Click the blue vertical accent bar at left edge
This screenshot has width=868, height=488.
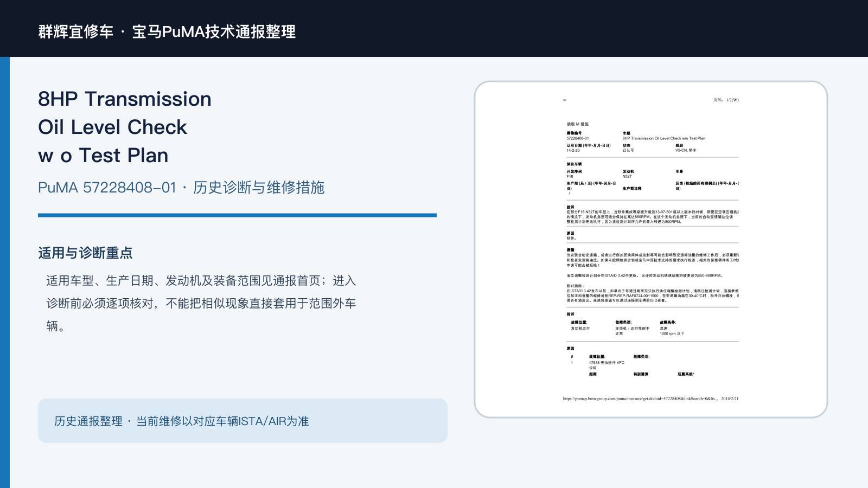click(x=5, y=272)
